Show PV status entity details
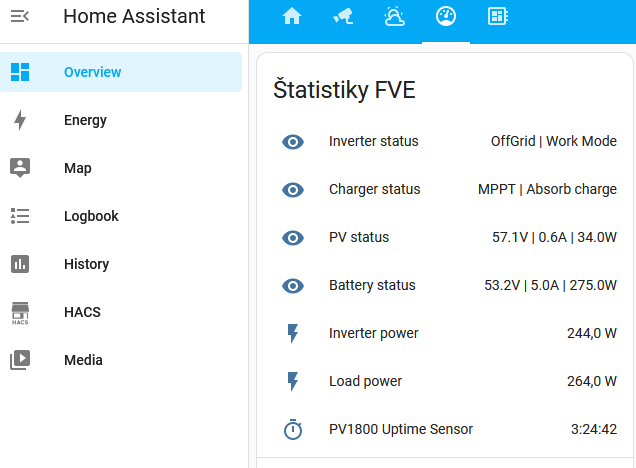Viewport: 636px width, 468px height. [x=359, y=238]
